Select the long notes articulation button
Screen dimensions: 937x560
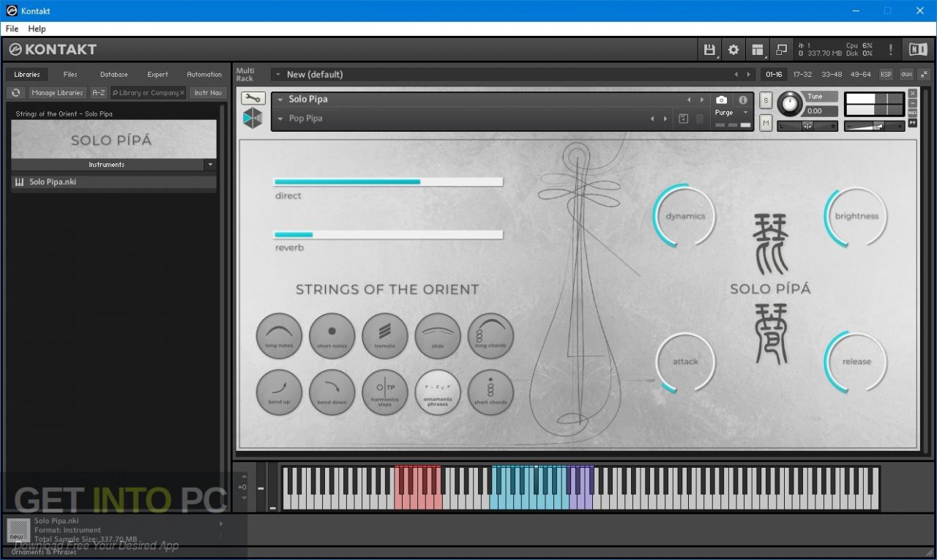tap(279, 336)
